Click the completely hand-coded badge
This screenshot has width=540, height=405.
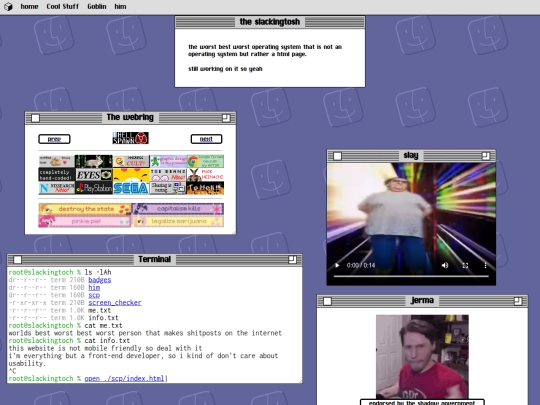[x=56, y=175]
